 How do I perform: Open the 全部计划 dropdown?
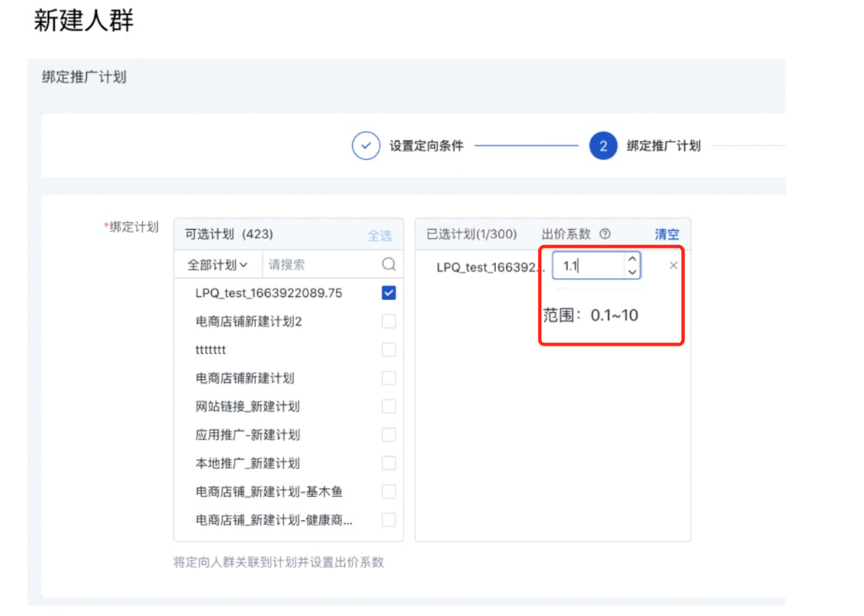click(x=218, y=265)
